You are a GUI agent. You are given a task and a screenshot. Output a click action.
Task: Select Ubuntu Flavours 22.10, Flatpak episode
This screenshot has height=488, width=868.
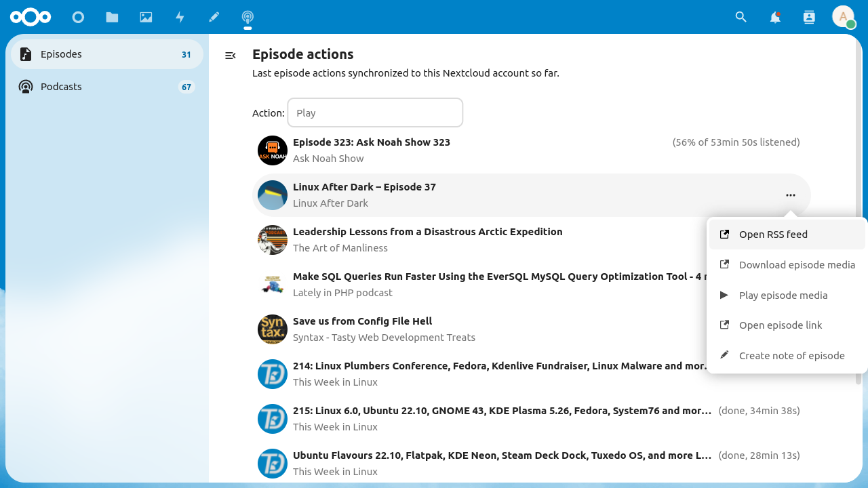502,455
